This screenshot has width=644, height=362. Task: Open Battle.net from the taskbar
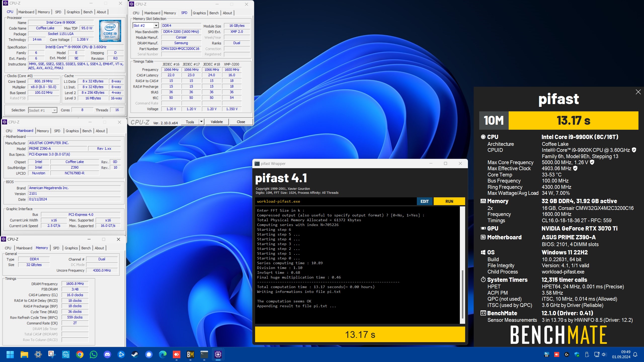[x=121, y=354]
